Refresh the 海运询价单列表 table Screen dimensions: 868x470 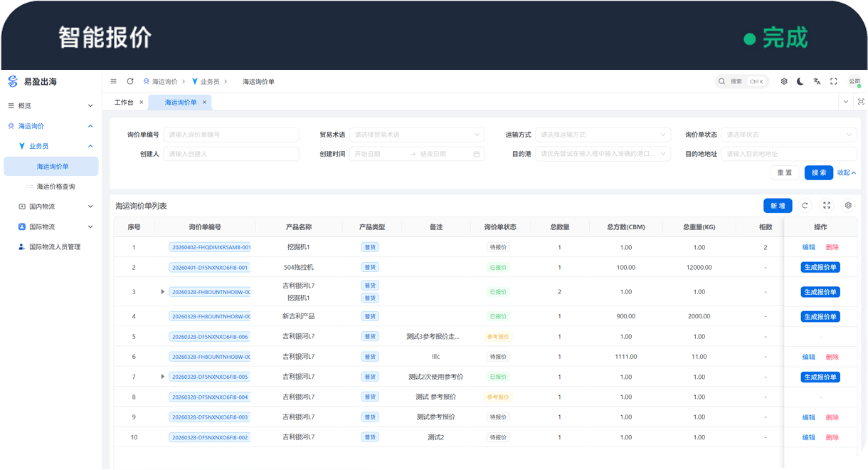[x=805, y=206]
